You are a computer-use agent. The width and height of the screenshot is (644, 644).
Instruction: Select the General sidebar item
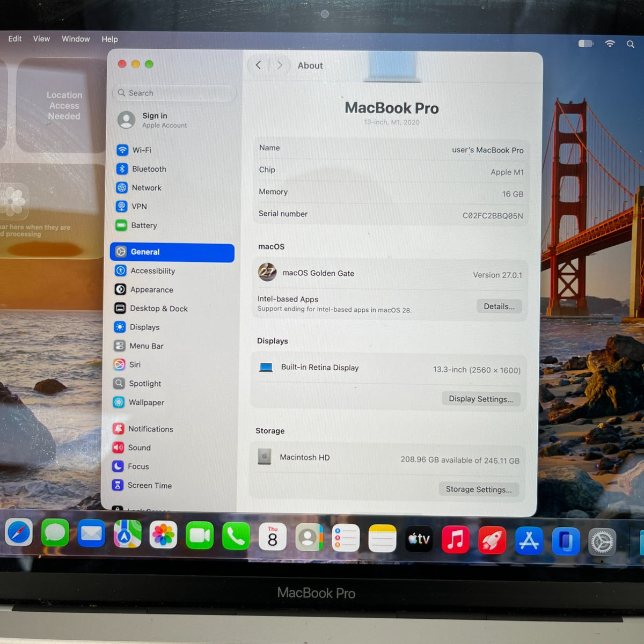tap(172, 252)
